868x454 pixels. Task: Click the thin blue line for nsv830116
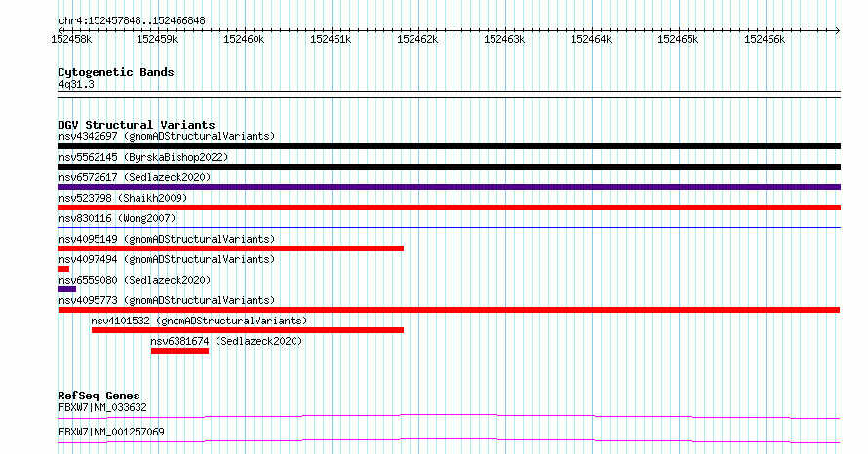pos(449,227)
